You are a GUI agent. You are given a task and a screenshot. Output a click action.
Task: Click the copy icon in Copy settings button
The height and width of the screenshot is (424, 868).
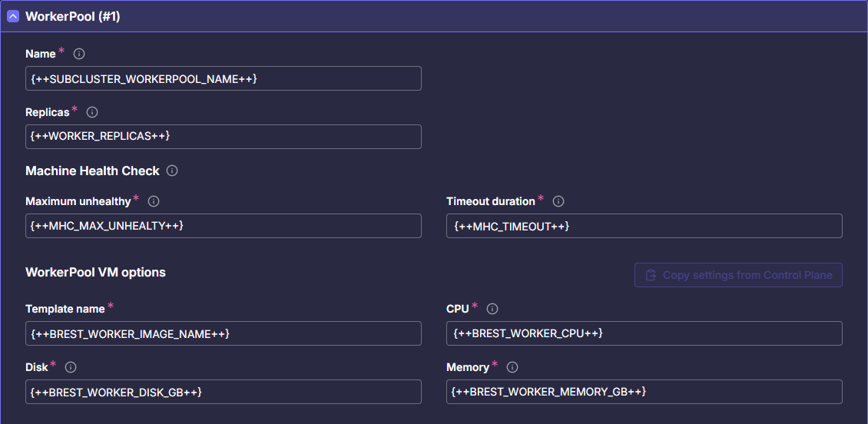coord(651,275)
